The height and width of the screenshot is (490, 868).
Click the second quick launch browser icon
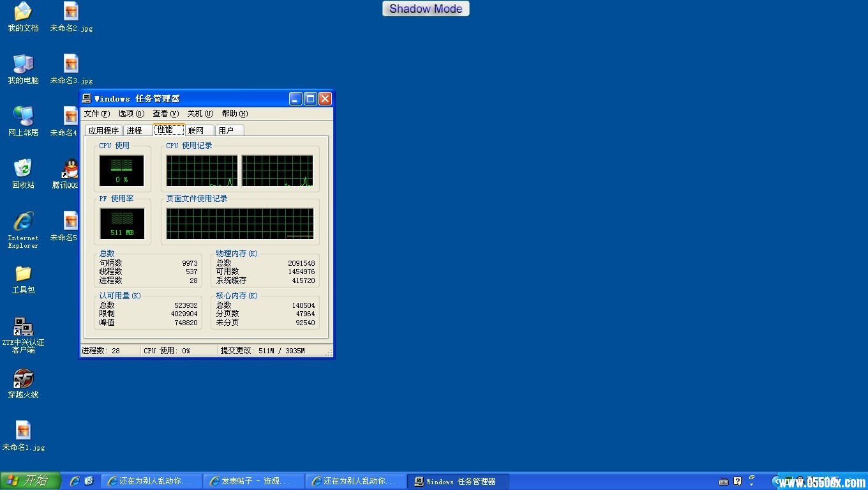click(x=89, y=481)
